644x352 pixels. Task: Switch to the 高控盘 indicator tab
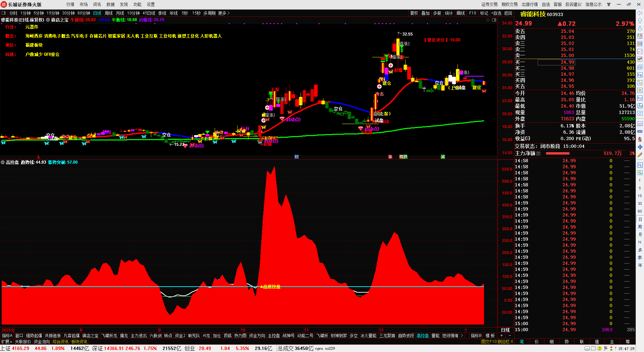click(x=423, y=336)
